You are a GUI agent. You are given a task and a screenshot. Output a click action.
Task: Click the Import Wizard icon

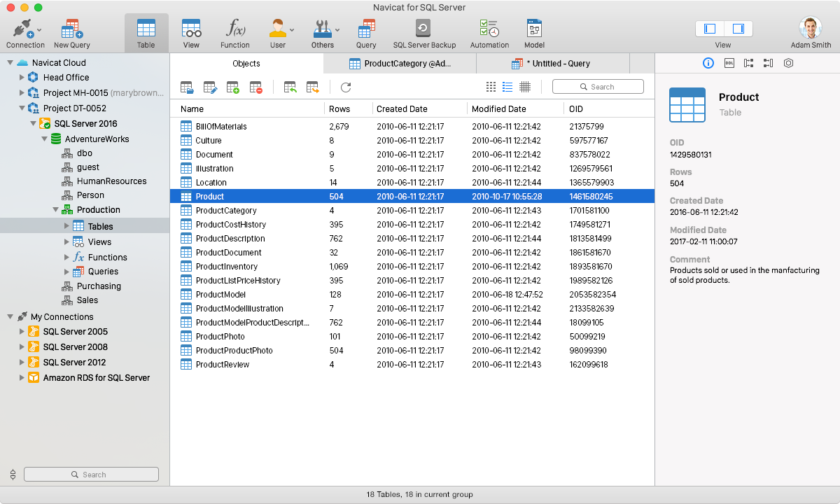(290, 87)
